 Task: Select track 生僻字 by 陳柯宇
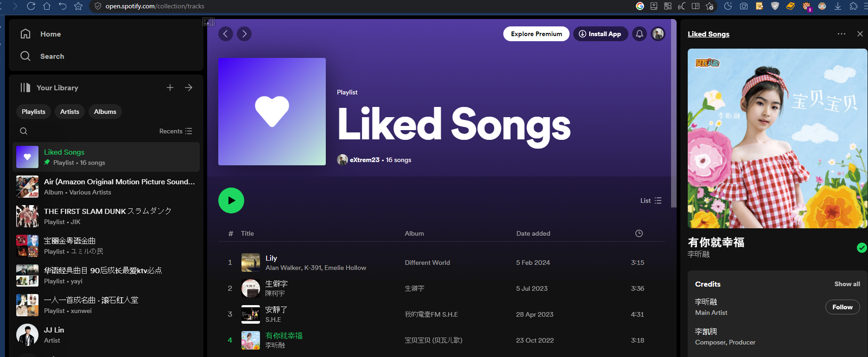pos(442,288)
